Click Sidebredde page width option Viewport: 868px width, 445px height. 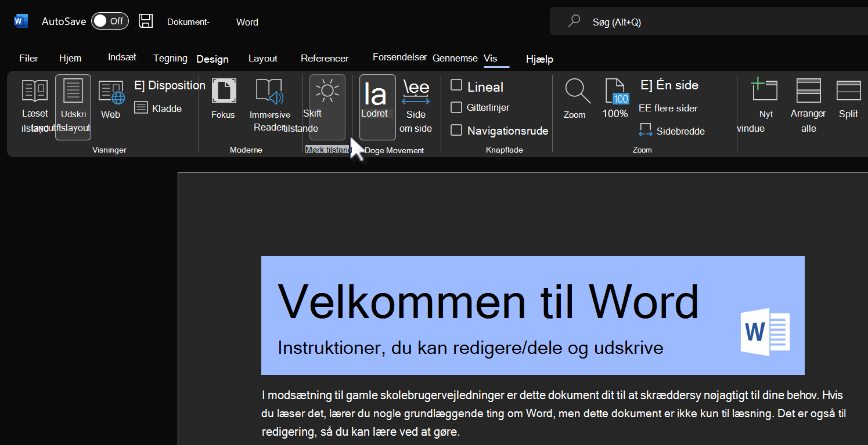coord(672,131)
